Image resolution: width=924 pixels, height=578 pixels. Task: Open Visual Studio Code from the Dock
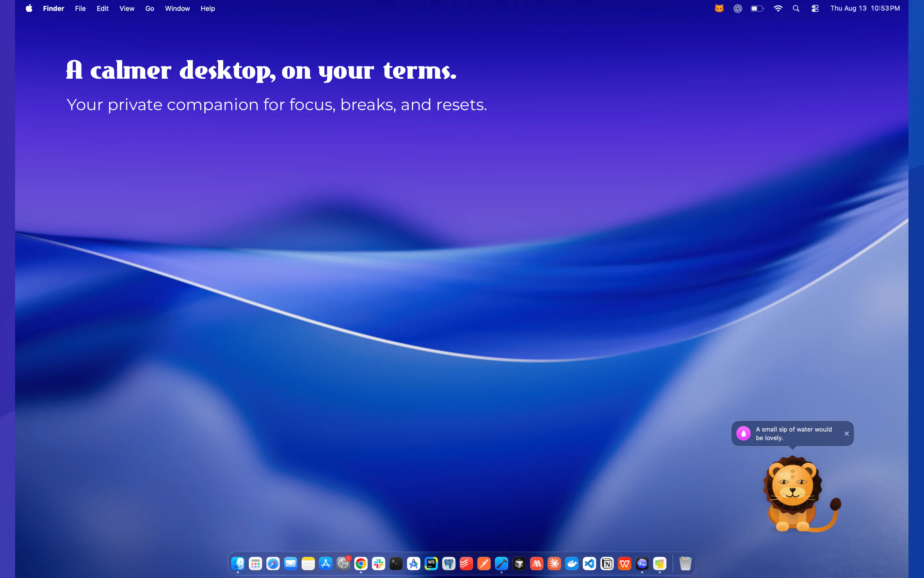(x=589, y=564)
